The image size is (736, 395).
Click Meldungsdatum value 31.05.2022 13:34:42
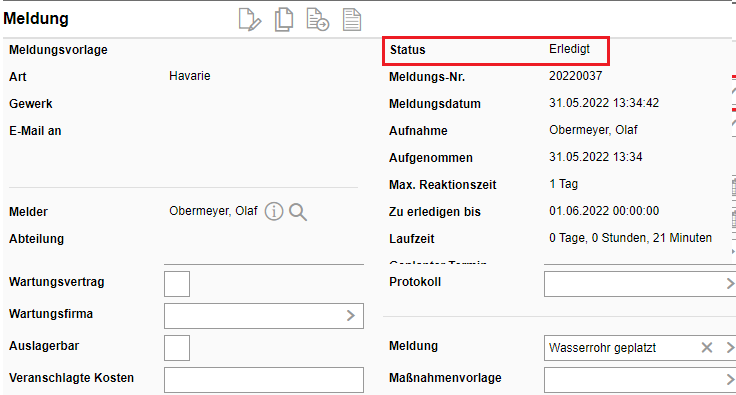604,103
